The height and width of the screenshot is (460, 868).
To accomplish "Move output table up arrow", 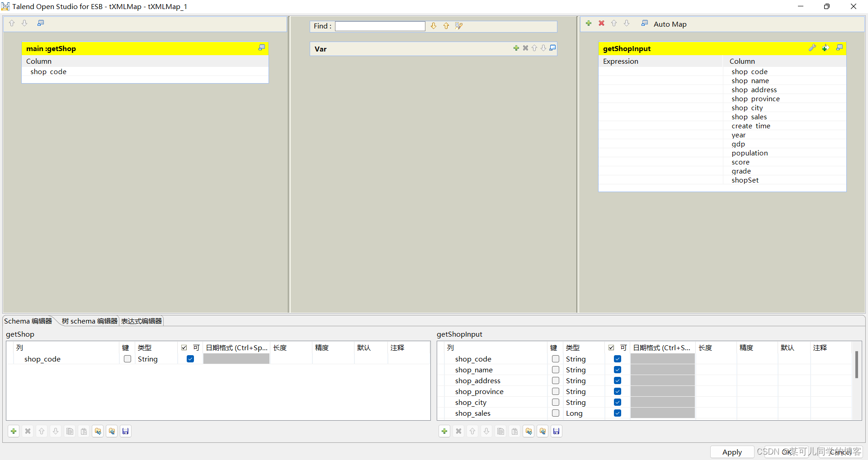I will [614, 23].
